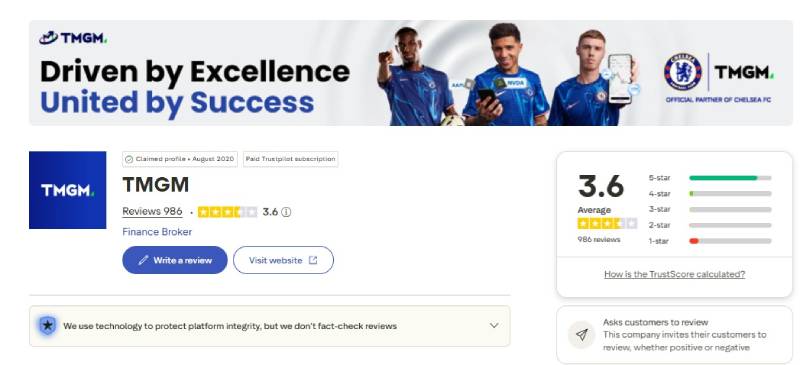The width and height of the screenshot is (800, 365).
Task: Click the Driven by Excellence banner ad
Action: coord(411,73)
